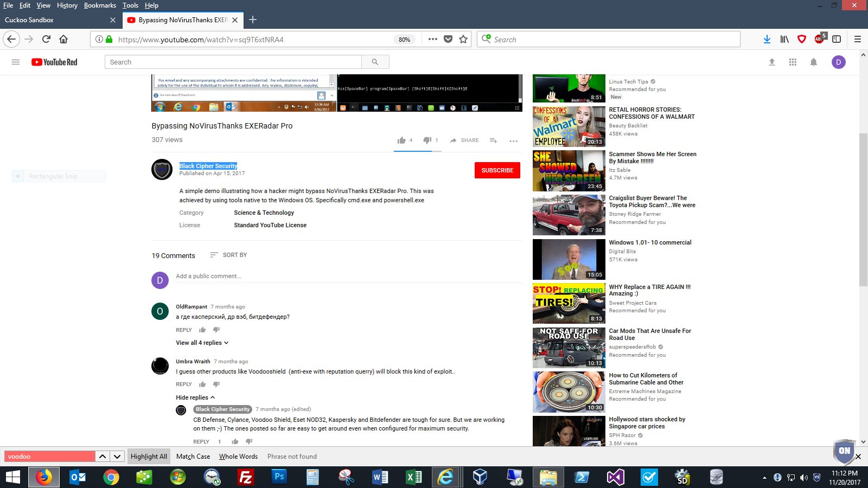Open the Firefox home page
Screen dimensions: 868x488
[63, 39]
